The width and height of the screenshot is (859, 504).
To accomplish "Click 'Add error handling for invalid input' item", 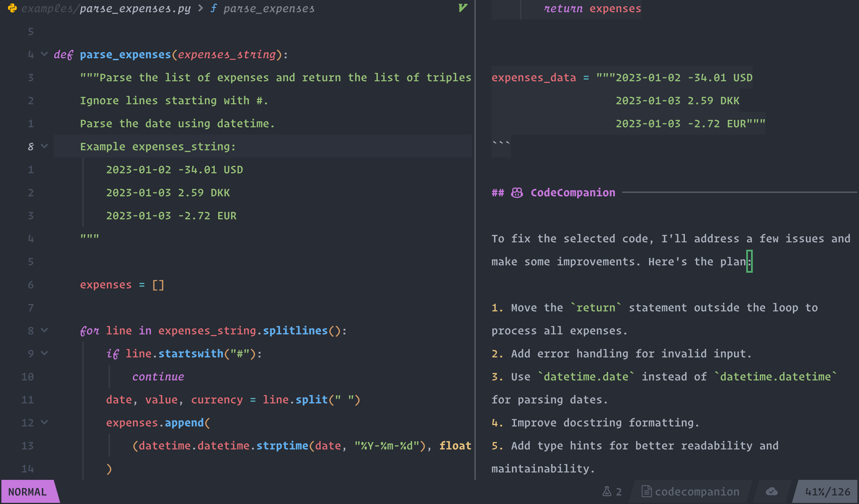I will click(x=622, y=354).
